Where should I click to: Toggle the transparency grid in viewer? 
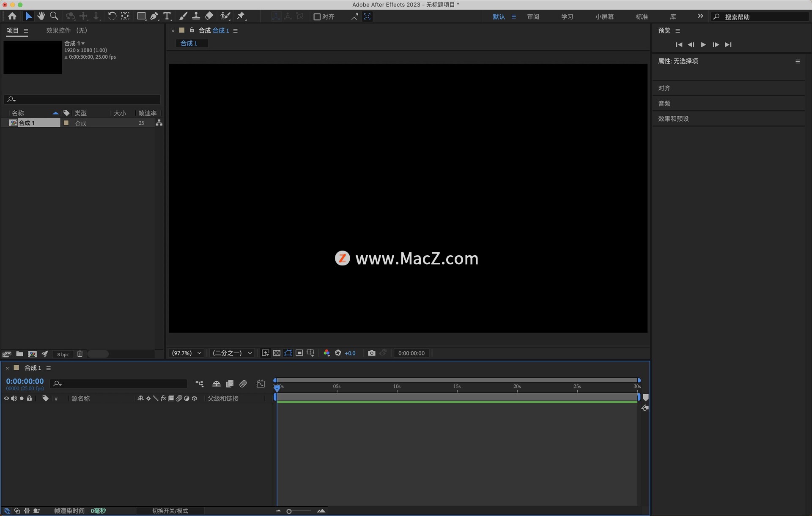coord(277,353)
